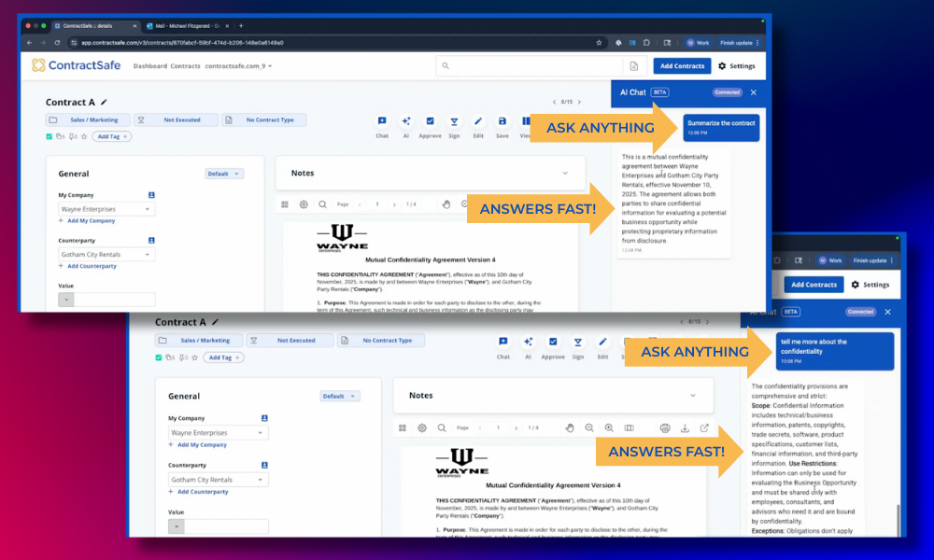Open the Wayne Enterprises dropdown in the lower window
The height and width of the screenshot is (560, 934).
[x=218, y=433]
